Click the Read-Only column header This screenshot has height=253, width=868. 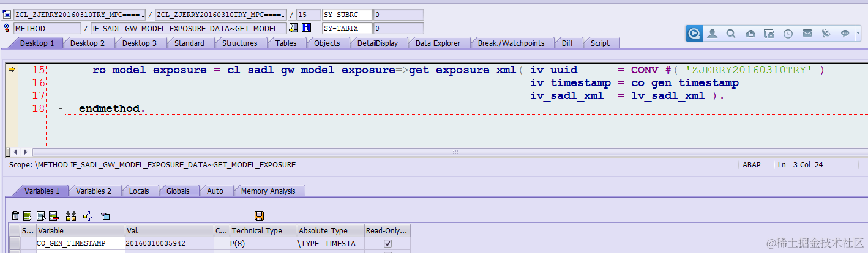click(x=387, y=231)
